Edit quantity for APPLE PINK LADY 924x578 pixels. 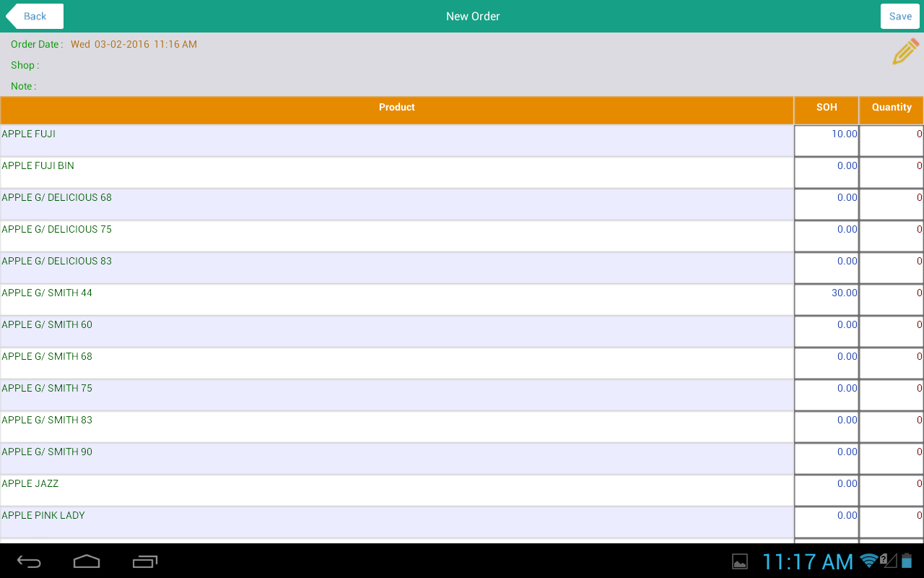point(892,522)
